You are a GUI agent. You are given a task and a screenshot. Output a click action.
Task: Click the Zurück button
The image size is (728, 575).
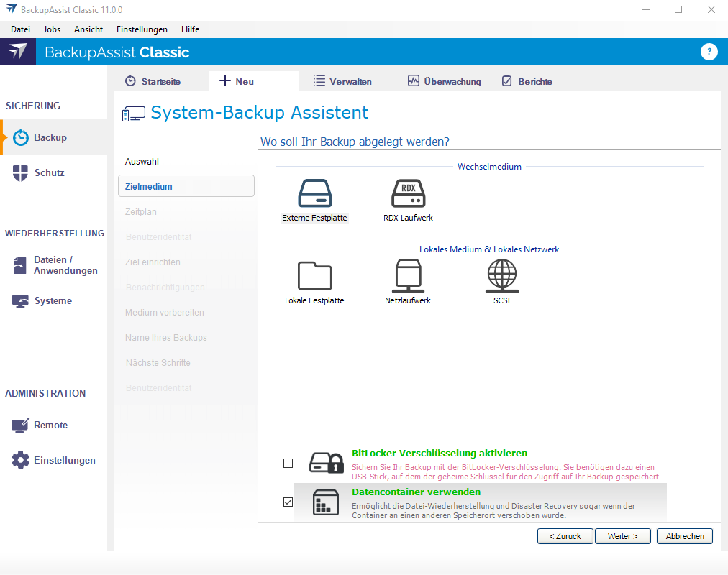[x=565, y=536]
